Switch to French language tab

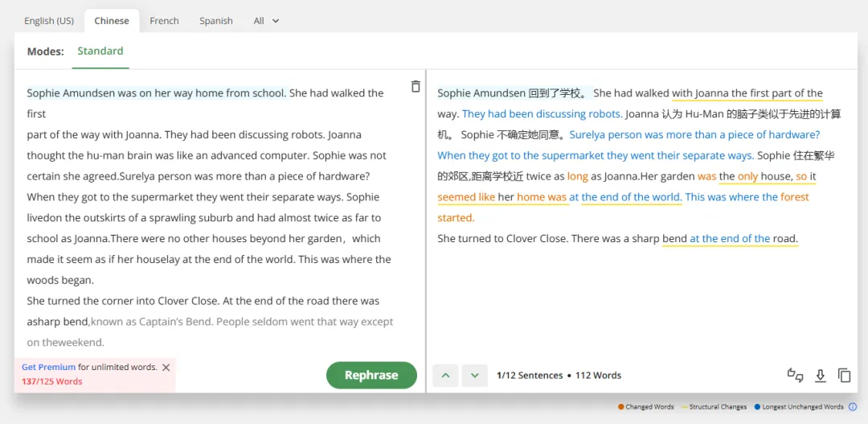pos(164,21)
